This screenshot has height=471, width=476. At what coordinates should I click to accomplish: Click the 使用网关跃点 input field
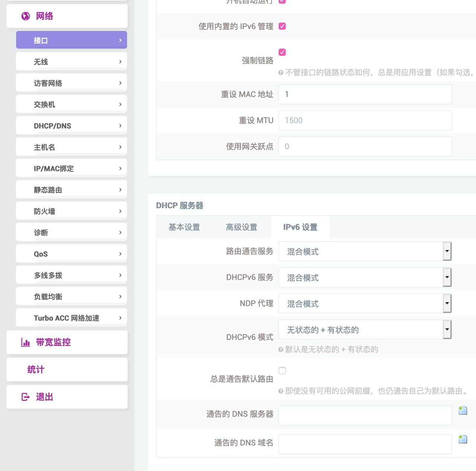(365, 146)
